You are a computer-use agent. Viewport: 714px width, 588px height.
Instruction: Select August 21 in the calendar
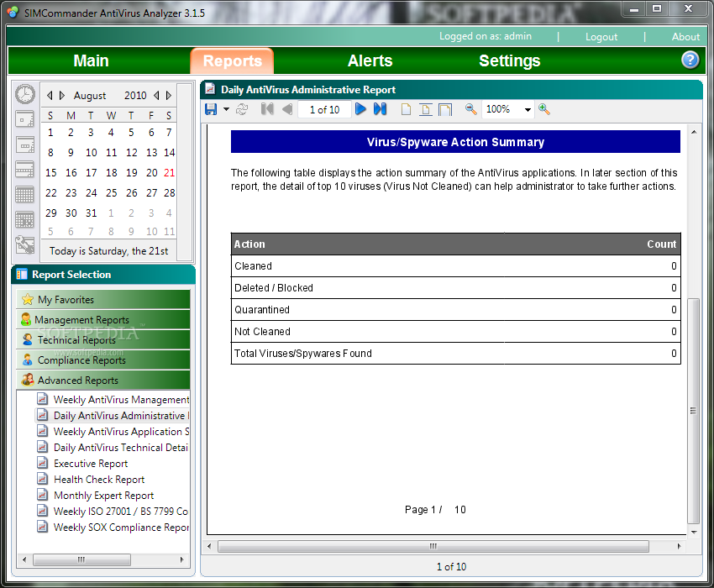tap(169, 172)
